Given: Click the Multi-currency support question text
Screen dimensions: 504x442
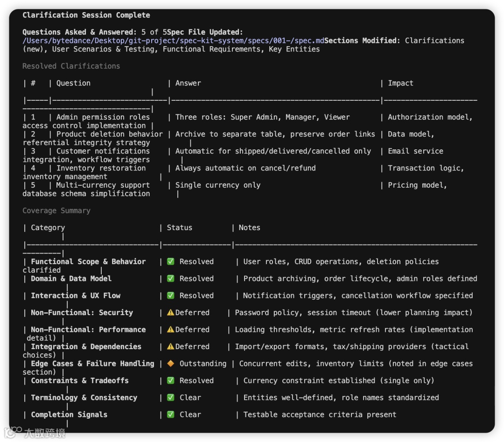Looking at the screenshot, I should coord(103,185).
